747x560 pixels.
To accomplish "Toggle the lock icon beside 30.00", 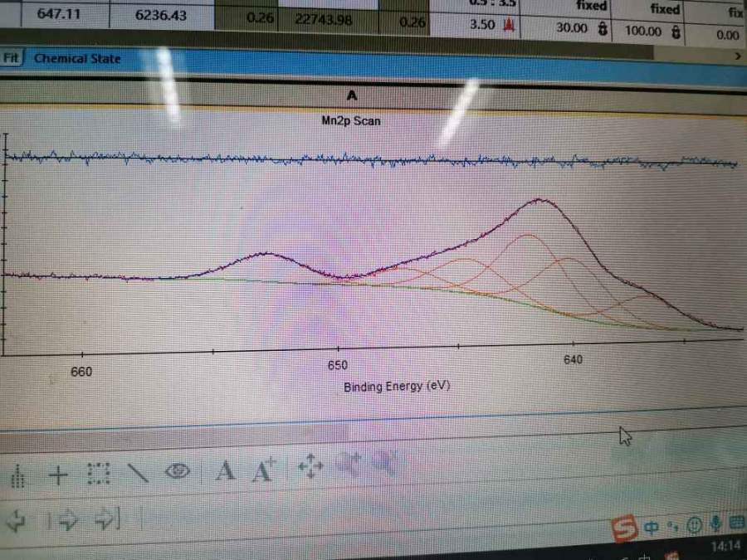I will tap(603, 27).
